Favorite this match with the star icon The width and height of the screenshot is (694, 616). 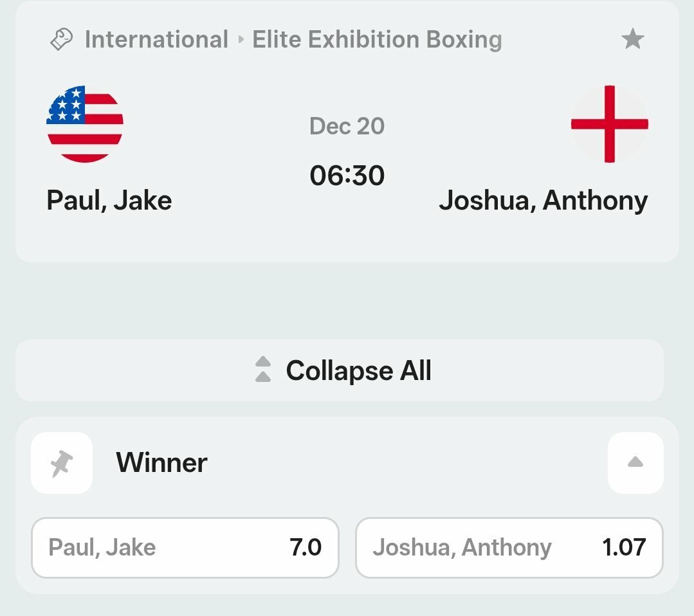[x=633, y=40]
